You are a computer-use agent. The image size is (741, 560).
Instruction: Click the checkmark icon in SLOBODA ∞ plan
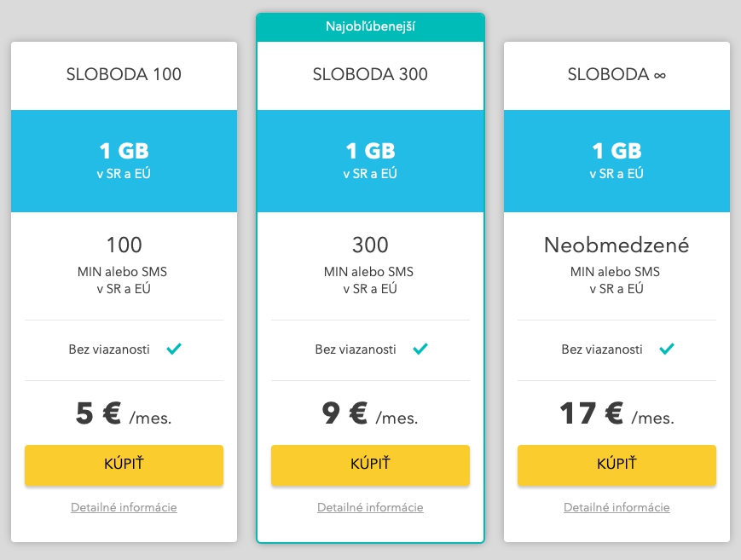[x=667, y=349]
